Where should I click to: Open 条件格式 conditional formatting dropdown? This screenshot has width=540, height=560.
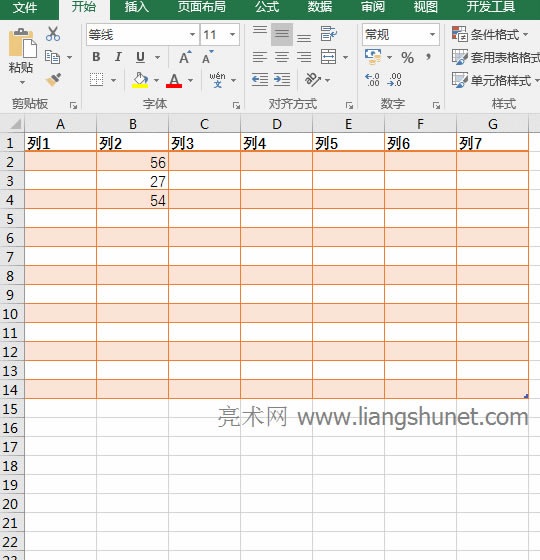click(490, 34)
